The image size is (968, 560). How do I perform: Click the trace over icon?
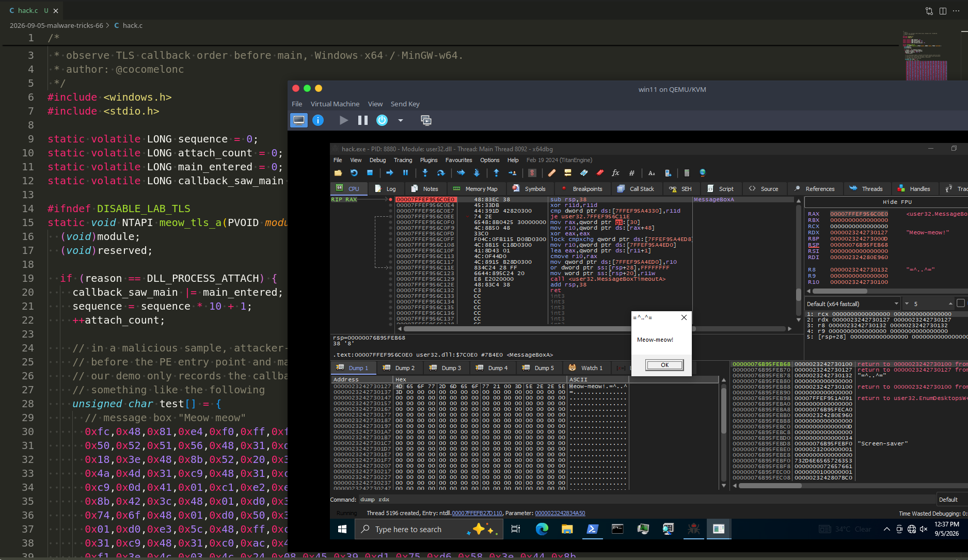477,173
